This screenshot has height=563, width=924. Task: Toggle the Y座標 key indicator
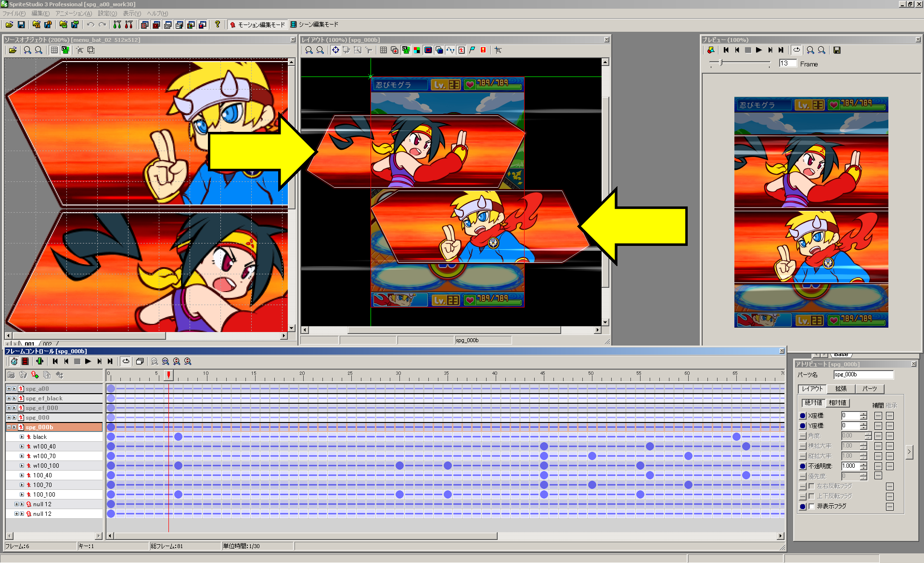click(x=803, y=426)
